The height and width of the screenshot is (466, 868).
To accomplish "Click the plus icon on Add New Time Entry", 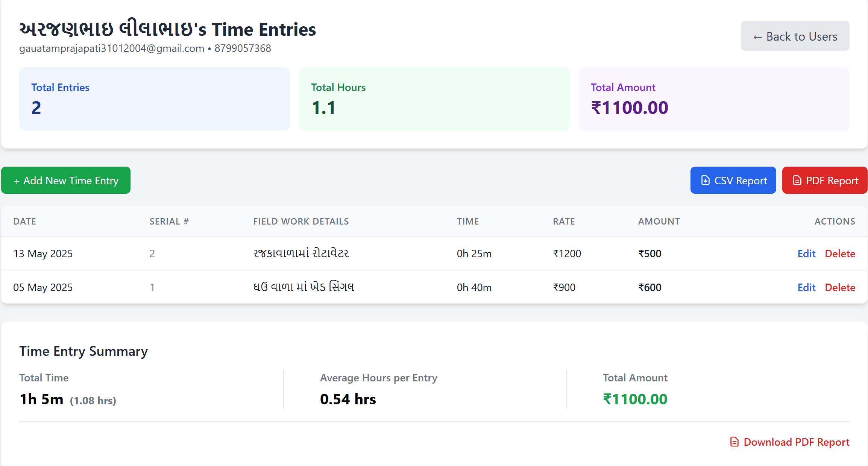I will 17,181.
